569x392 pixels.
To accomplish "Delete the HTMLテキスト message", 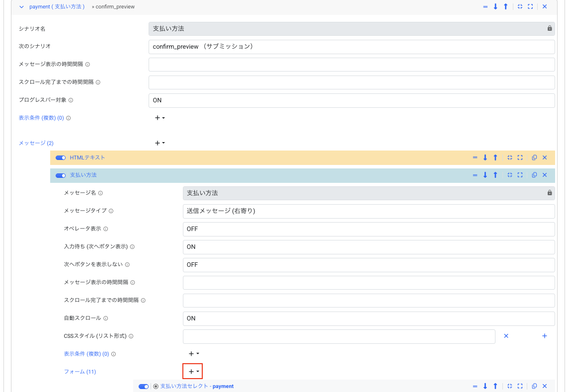I will pyautogui.click(x=545, y=157).
